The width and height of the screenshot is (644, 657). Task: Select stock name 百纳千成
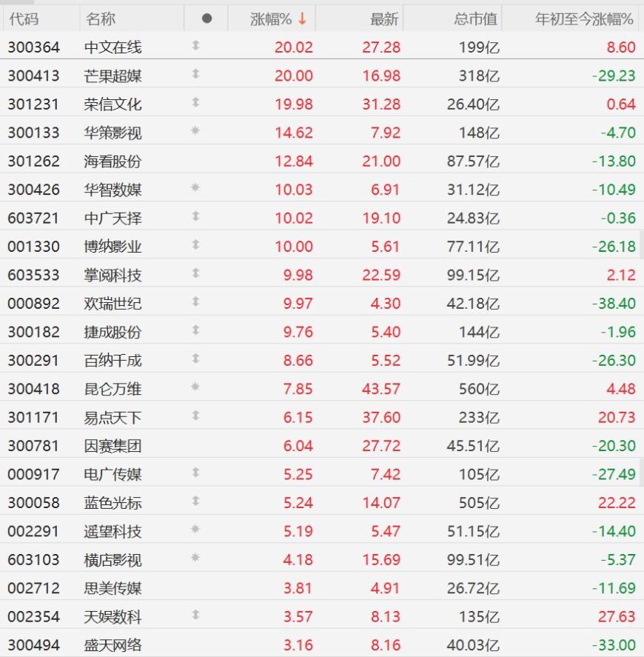(113, 361)
